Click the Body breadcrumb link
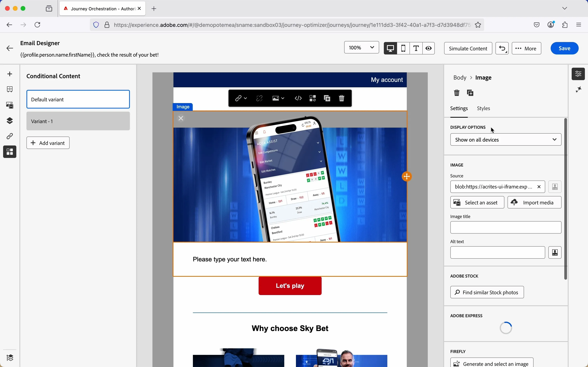Screen dimensions: 588x367 point(460,78)
